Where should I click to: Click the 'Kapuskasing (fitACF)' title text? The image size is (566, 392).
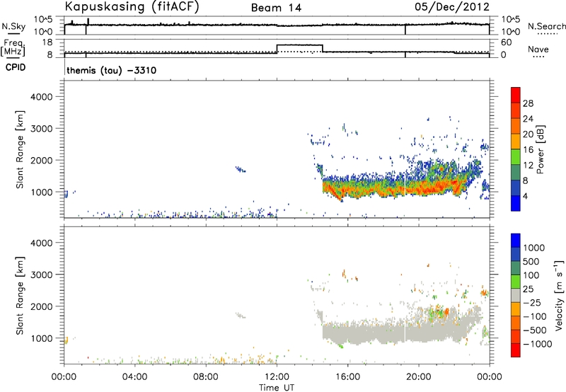pyautogui.click(x=132, y=6)
